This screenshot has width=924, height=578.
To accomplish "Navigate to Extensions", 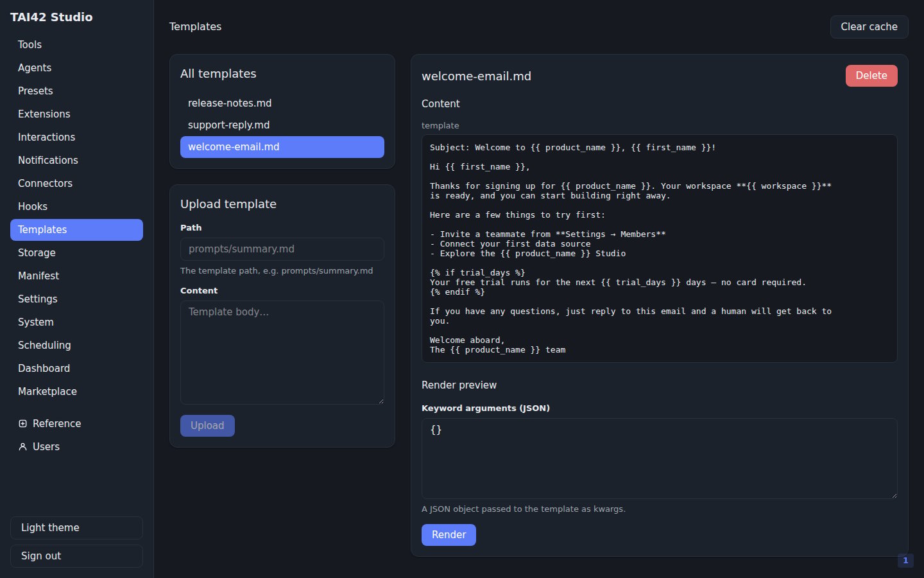I will click(76, 114).
